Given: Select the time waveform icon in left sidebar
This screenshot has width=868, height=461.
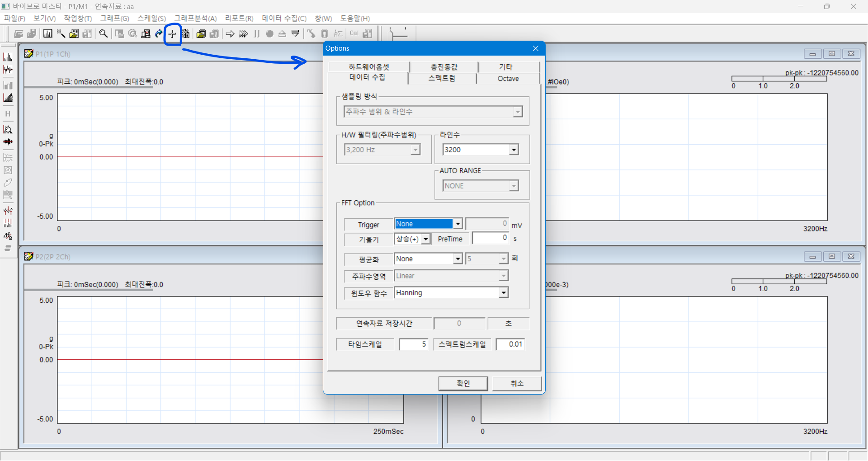Looking at the screenshot, I should click(x=8, y=70).
